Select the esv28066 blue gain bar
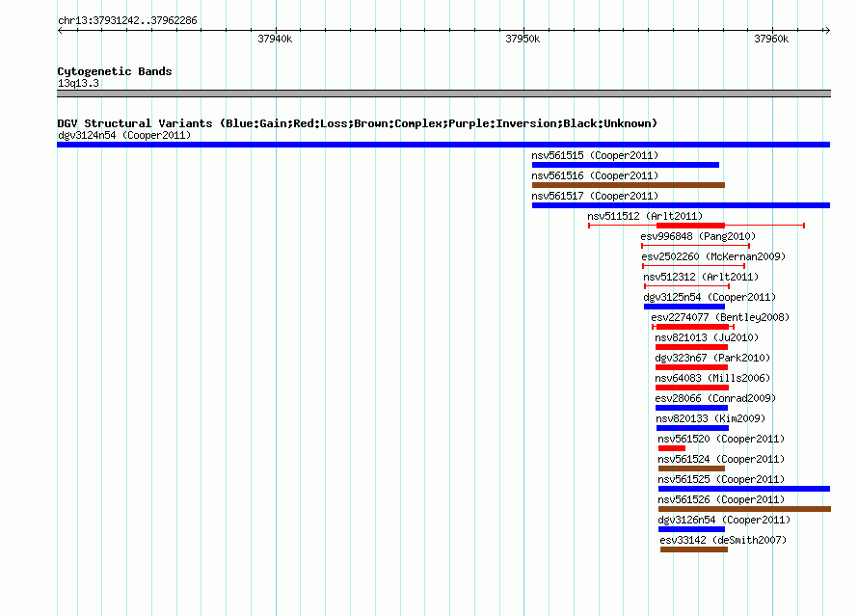Image resolution: width=858 pixels, height=616 pixels. 691,408
